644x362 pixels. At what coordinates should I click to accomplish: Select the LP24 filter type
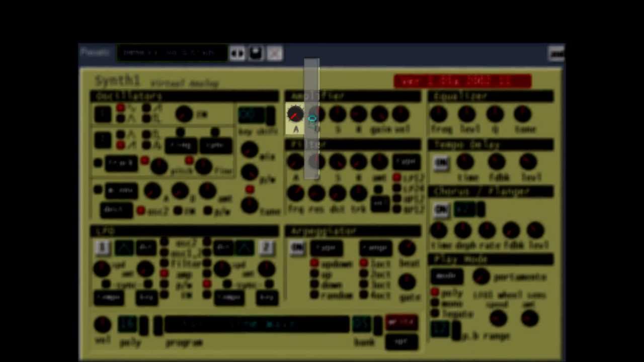point(396,188)
